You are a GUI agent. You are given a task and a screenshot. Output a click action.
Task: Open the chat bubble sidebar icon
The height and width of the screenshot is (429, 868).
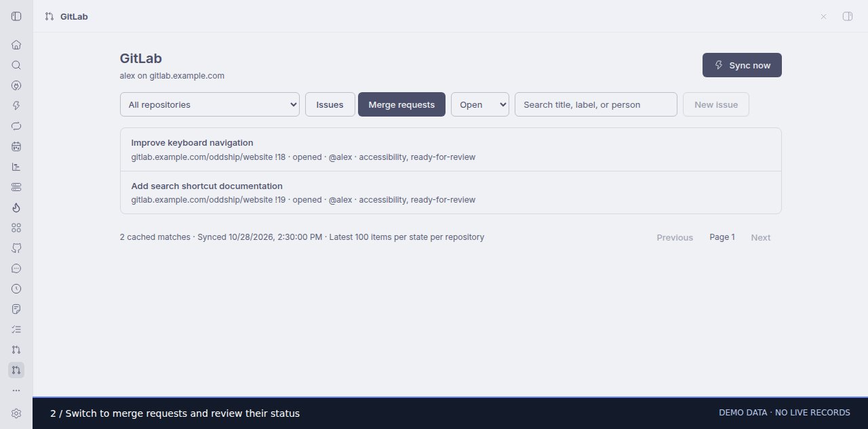click(x=16, y=268)
